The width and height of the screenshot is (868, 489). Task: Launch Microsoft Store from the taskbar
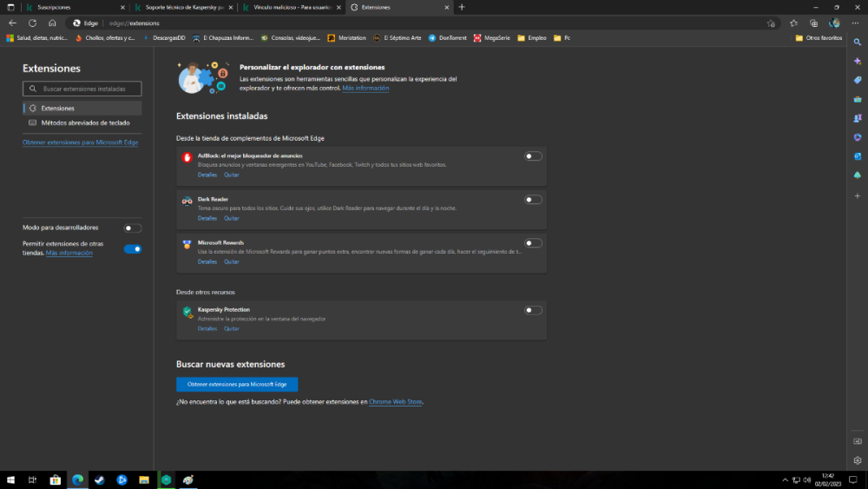click(56, 480)
